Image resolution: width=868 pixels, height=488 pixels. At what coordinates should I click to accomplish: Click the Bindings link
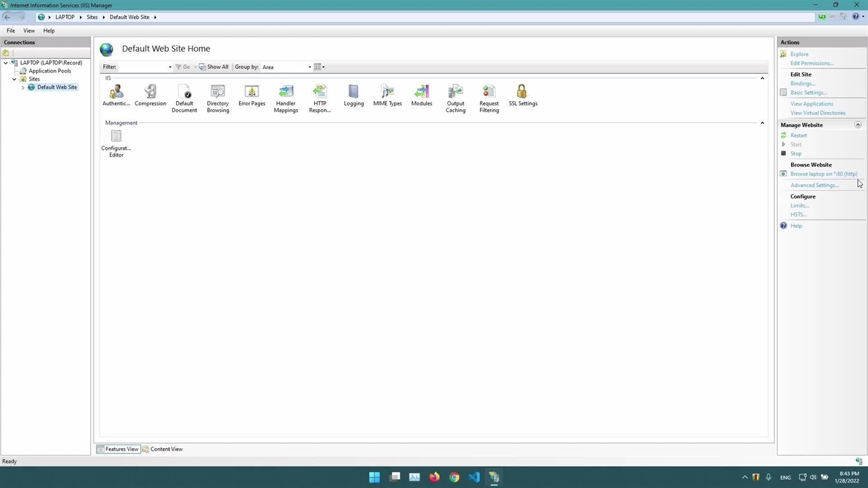coord(802,83)
